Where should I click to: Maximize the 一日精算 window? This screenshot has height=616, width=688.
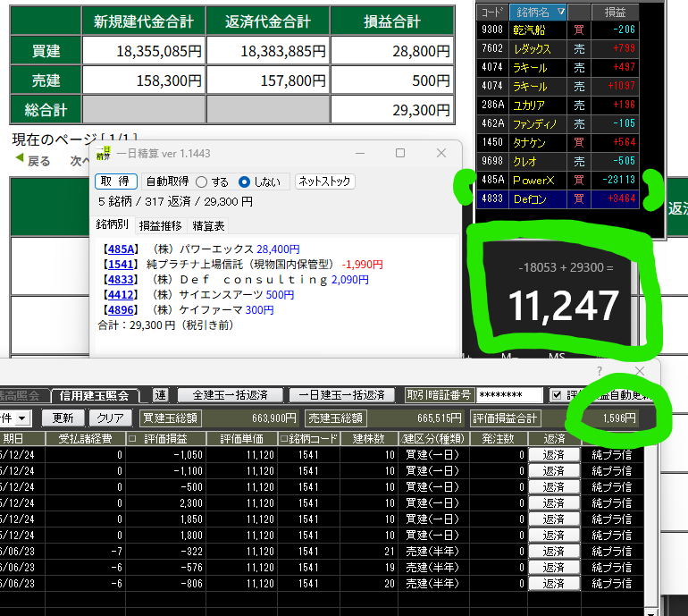point(400,154)
